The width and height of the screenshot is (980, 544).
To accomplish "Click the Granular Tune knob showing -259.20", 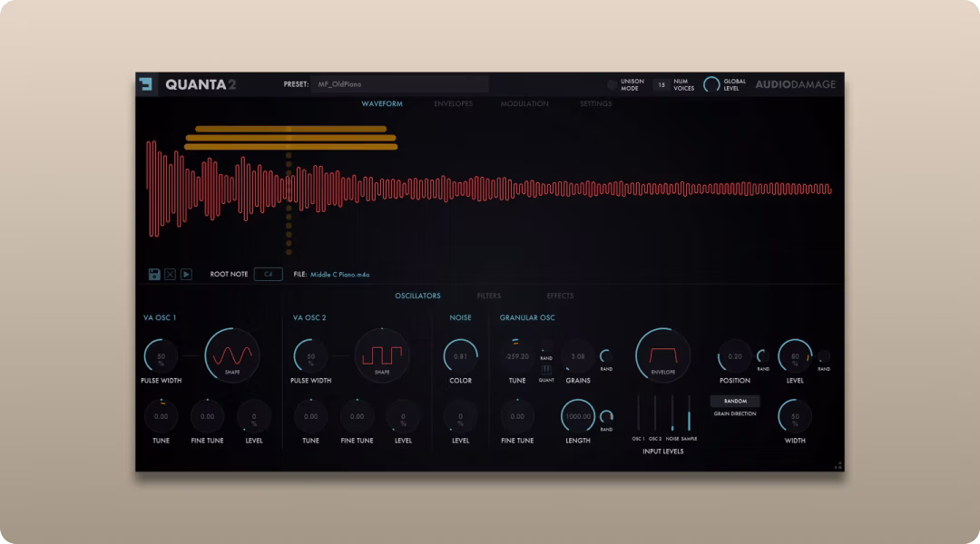I will tap(517, 356).
